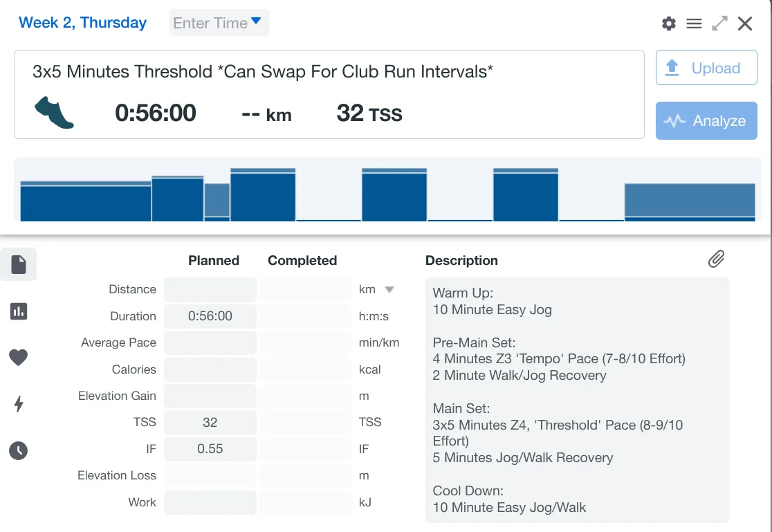Screen dimensions: 772x532
Task: Click the Analyze button
Action: tap(706, 121)
